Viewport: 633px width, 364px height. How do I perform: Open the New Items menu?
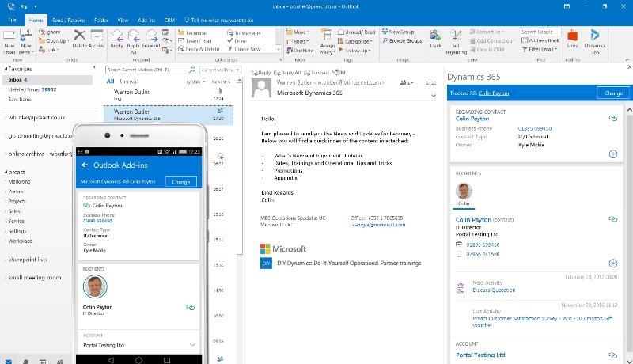(25, 42)
